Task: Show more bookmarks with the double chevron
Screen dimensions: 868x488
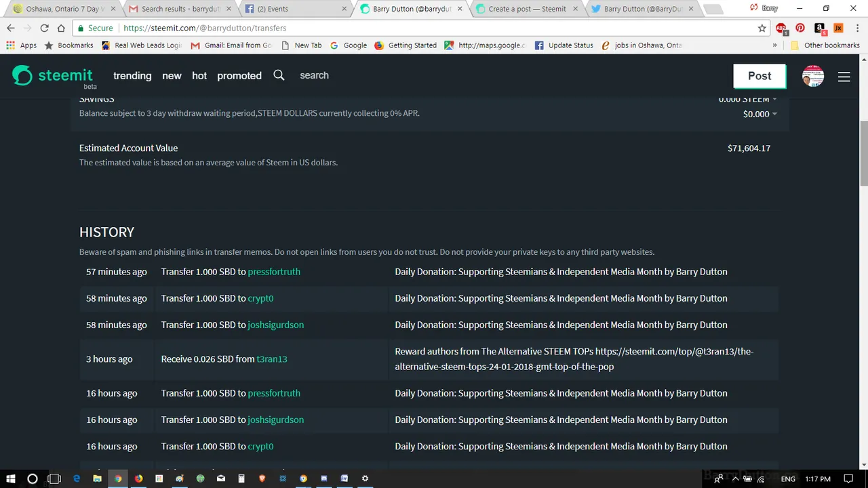Action: pyautogui.click(x=774, y=45)
